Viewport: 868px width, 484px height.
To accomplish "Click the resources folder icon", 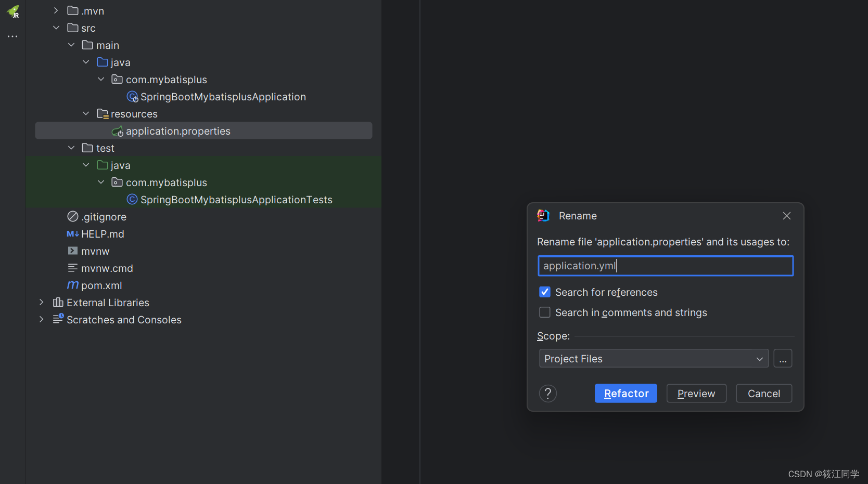I will (x=103, y=113).
